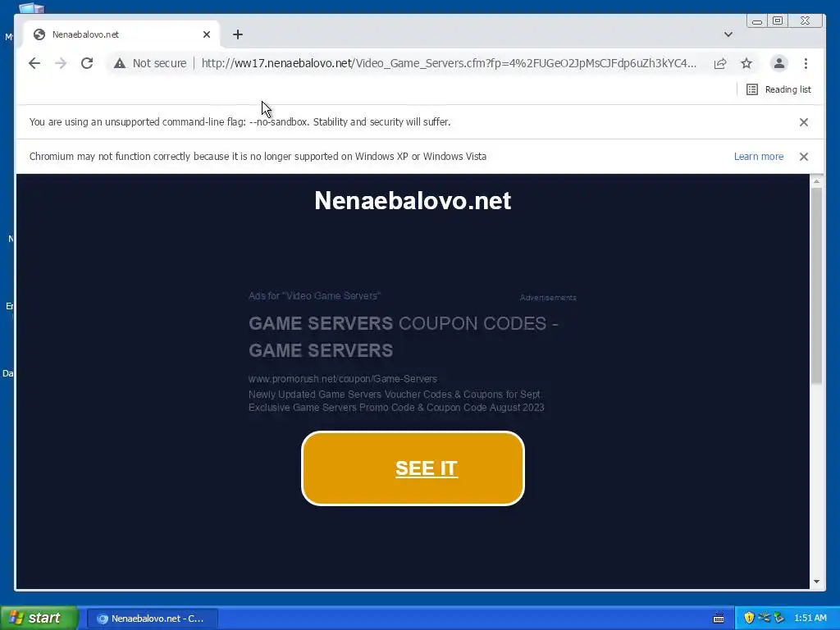Open the Reading list
Viewport: 840px width, 630px height.
[779, 89]
